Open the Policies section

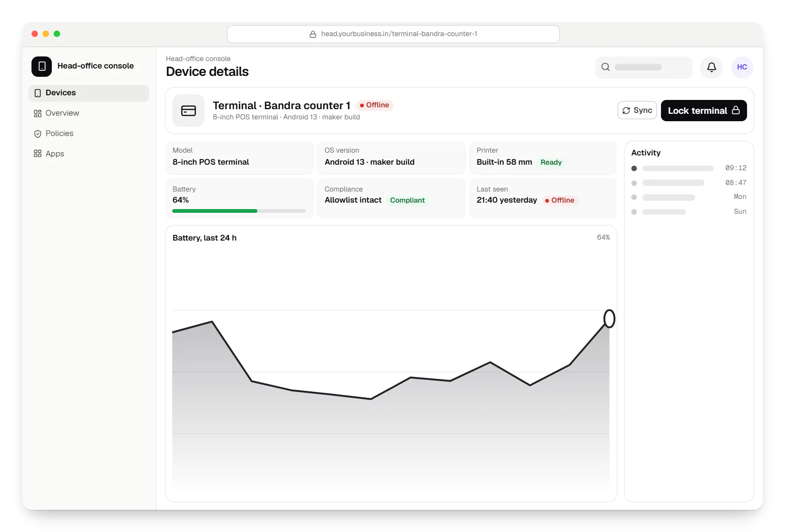pyautogui.click(x=89, y=134)
